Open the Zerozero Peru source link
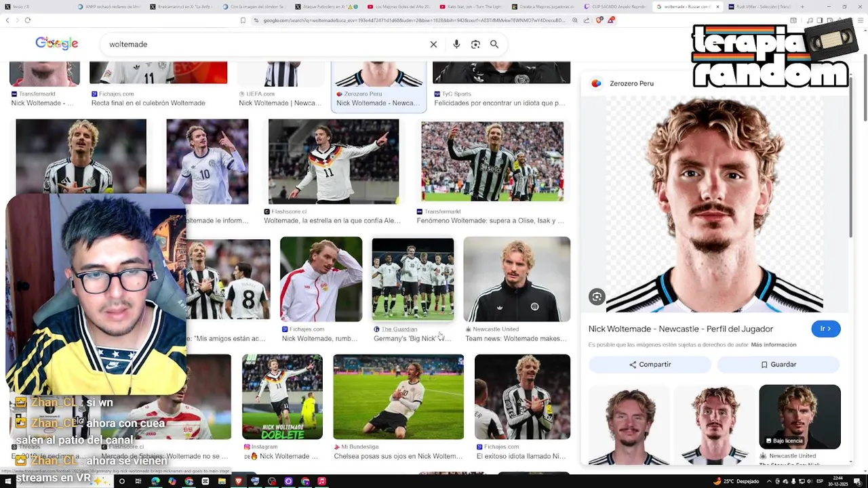The width and height of the screenshot is (868, 488). pos(631,83)
